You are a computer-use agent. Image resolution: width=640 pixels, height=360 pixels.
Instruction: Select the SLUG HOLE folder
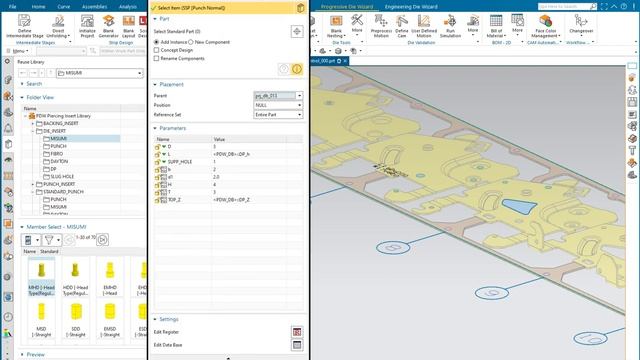point(62,177)
